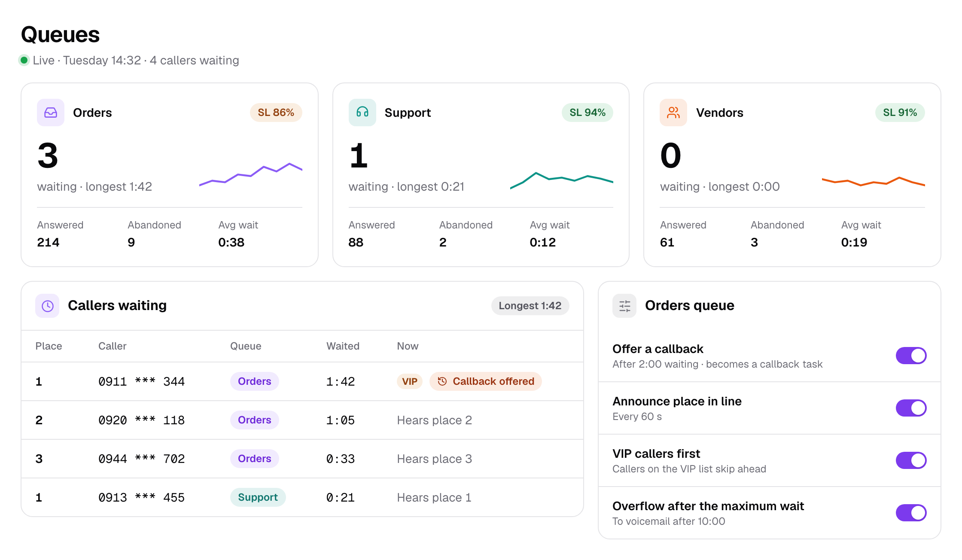
Task: Click the Vendors people icon
Action: click(673, 113)
